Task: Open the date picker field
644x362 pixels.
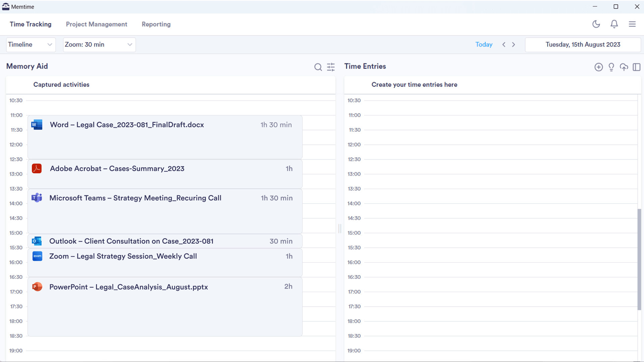Action: pyautogui.click(x=583, y=45)
